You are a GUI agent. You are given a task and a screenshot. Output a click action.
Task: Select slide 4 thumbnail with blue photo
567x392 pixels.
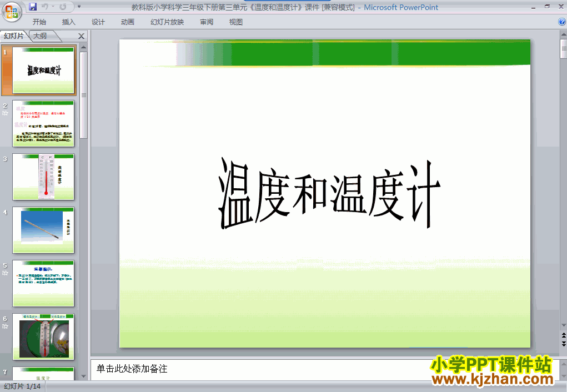(x=43, y=230)
